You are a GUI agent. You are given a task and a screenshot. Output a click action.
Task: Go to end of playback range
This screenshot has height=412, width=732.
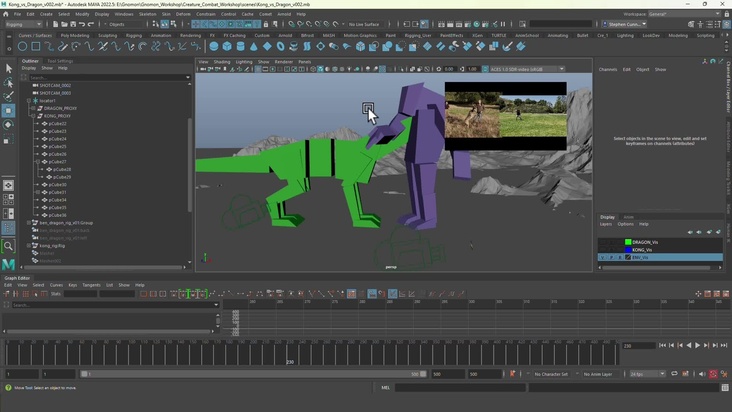point(724,345)
